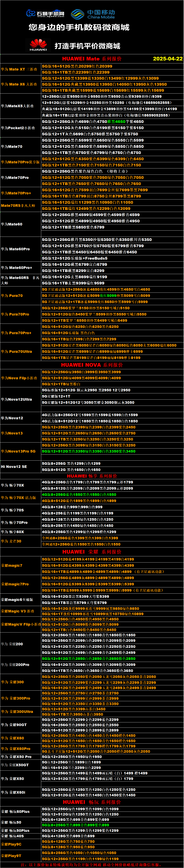Click the red Huawei flower logo
This screenshot has height=868, width=184.
click(x=38, y=45)
